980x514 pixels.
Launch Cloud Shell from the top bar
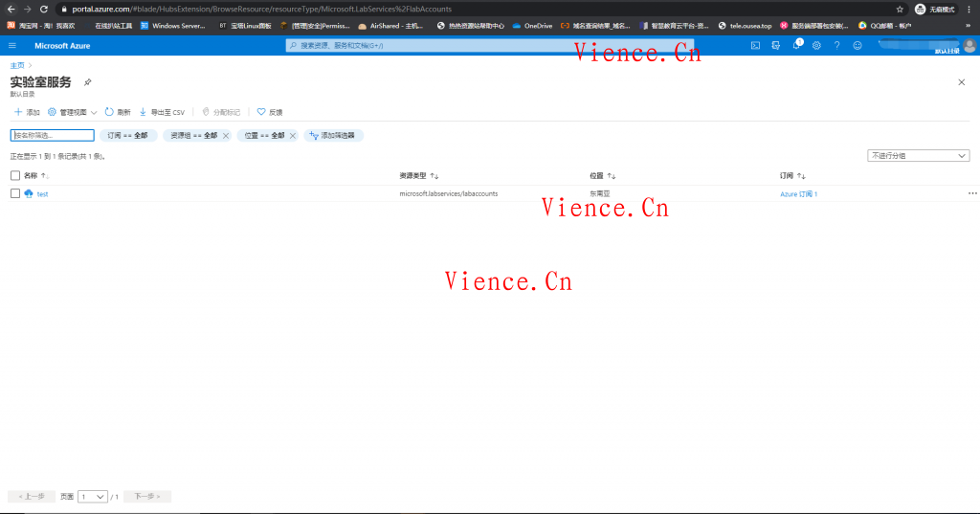(x=755, y=45)
